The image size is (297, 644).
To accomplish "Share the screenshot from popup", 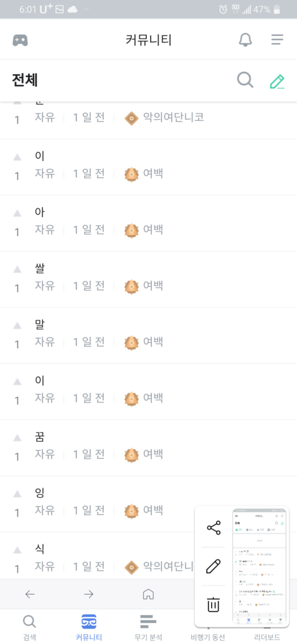I will 214,528.
